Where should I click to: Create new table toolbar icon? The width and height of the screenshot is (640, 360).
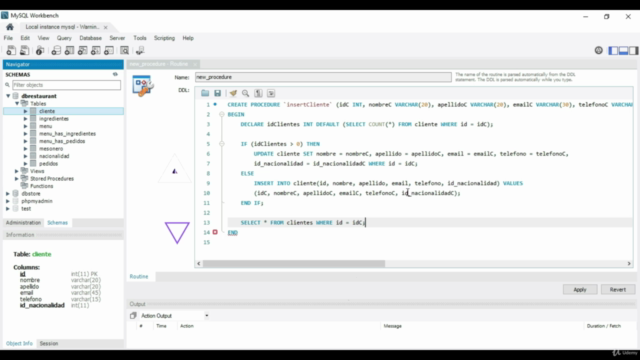(x=69, y=51)
